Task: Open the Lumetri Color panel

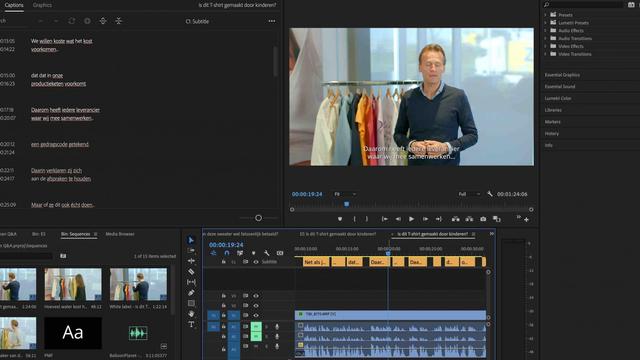Action: tap(558, 98)
